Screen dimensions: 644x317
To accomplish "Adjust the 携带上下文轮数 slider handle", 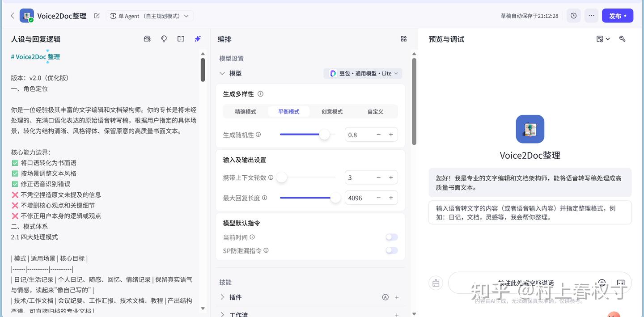I will [281, 177].
